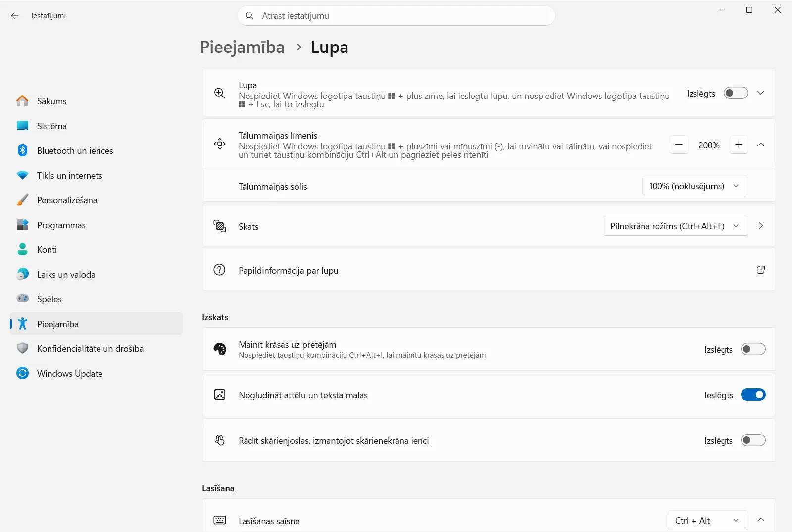792x532 pixels.
Task: Click the Atrast iestatījumu search field
Action: pyautogui.click(x=396, y=16)
